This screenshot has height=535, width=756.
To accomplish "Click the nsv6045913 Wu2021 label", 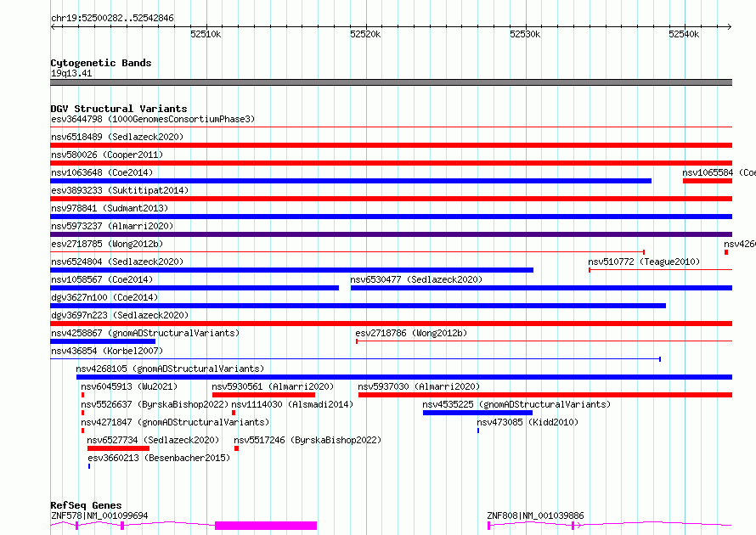I will click(x=129, y=386).
